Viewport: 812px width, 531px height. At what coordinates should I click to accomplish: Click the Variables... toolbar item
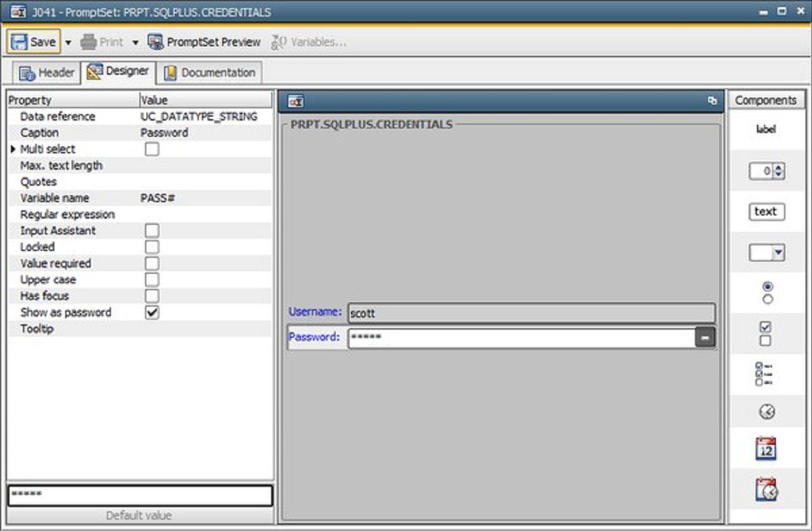click(308, 42)
